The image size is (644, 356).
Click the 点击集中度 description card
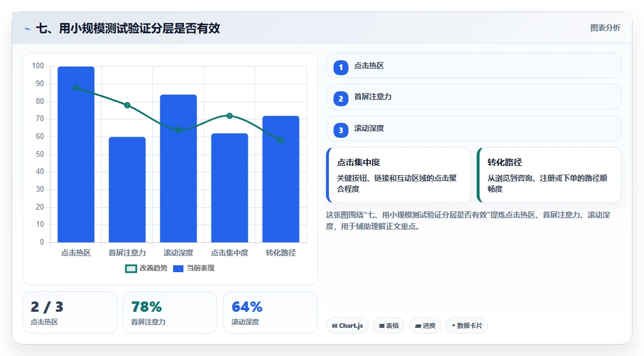[398, 175]
